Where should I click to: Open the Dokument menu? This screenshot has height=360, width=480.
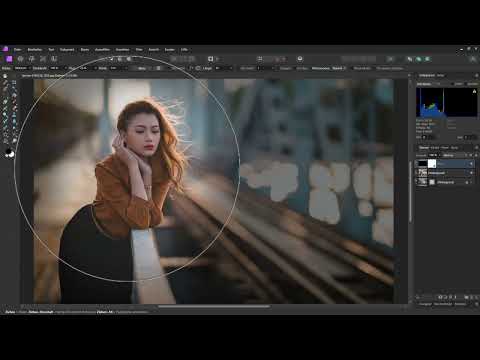pyautogui.click(x=67, y=49)
